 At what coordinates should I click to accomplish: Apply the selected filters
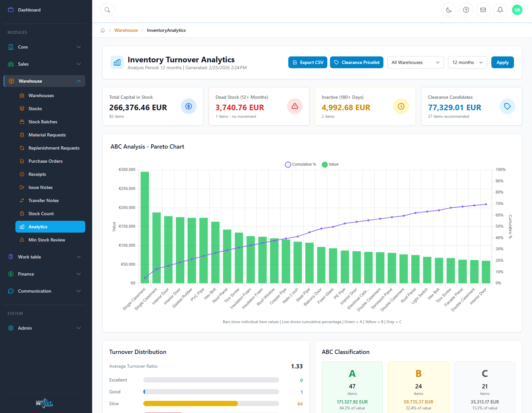click(502, 62)
